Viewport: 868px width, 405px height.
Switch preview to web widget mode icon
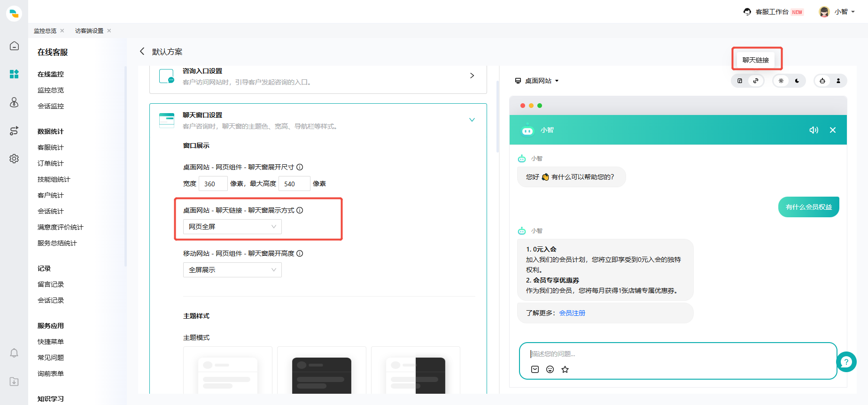pos(740,81)
